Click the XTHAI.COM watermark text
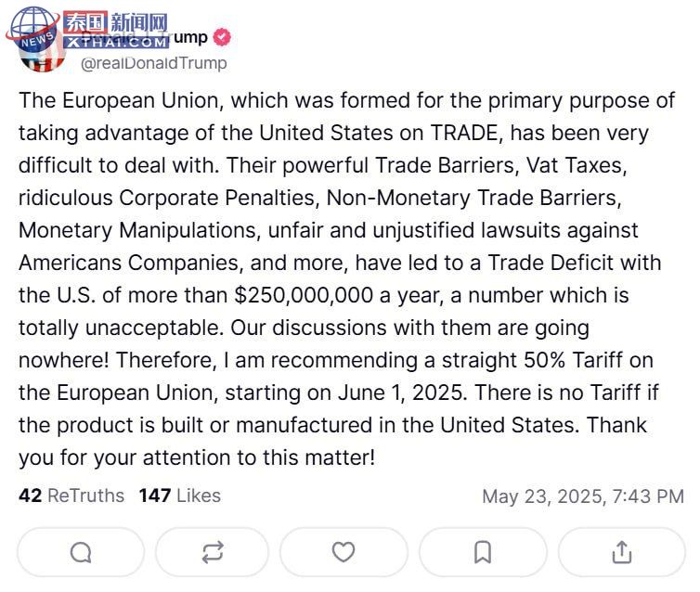This screenshot has width=700, height=592. click(x=117, y=43)
